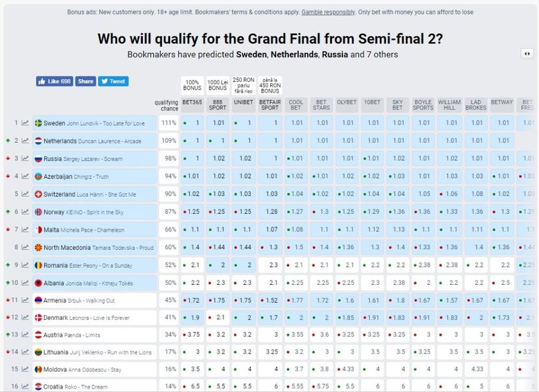Click the Azerbaijan flag icon
539x392 pixels.
38,177
